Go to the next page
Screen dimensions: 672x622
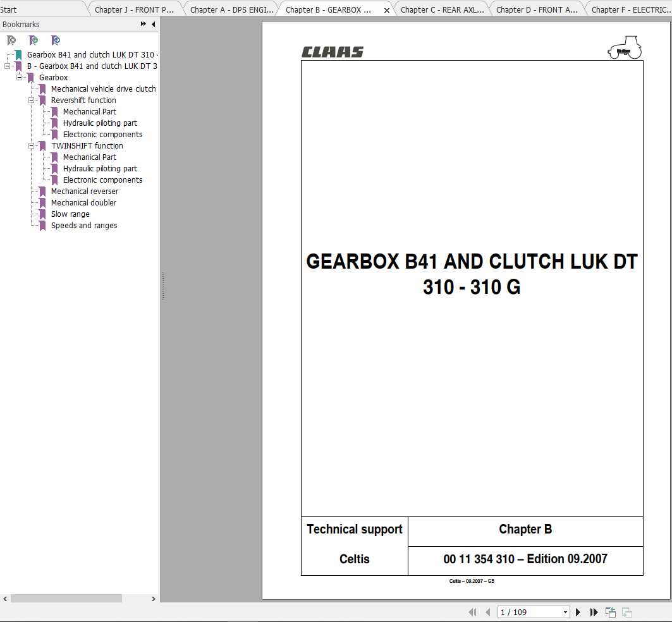click(578, 612)
